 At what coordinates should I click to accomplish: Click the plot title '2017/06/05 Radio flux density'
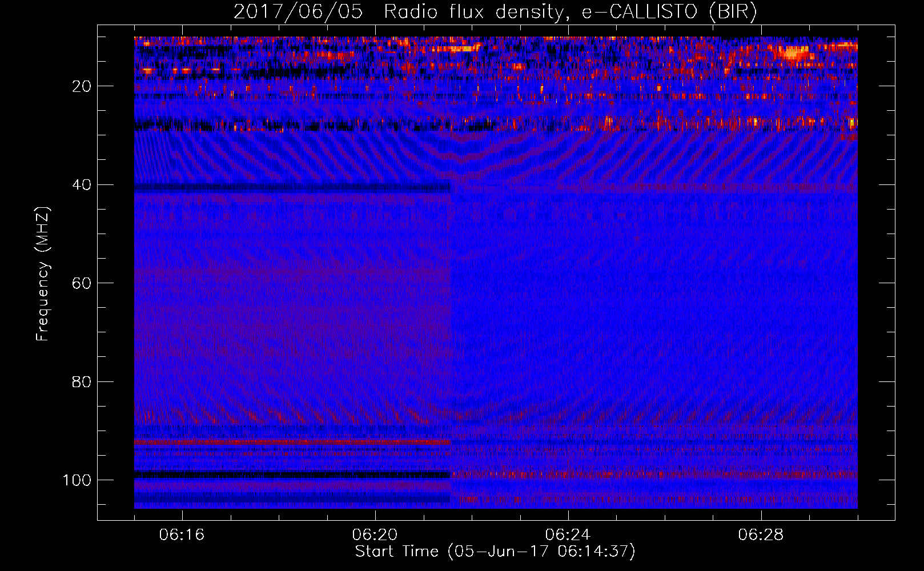pos(496,12)
